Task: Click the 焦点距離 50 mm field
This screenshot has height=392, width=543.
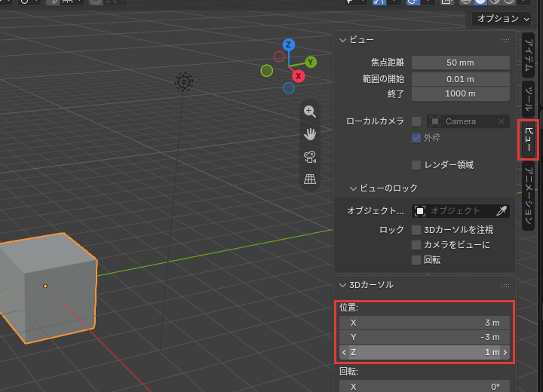Action: [x=461, y=63]
